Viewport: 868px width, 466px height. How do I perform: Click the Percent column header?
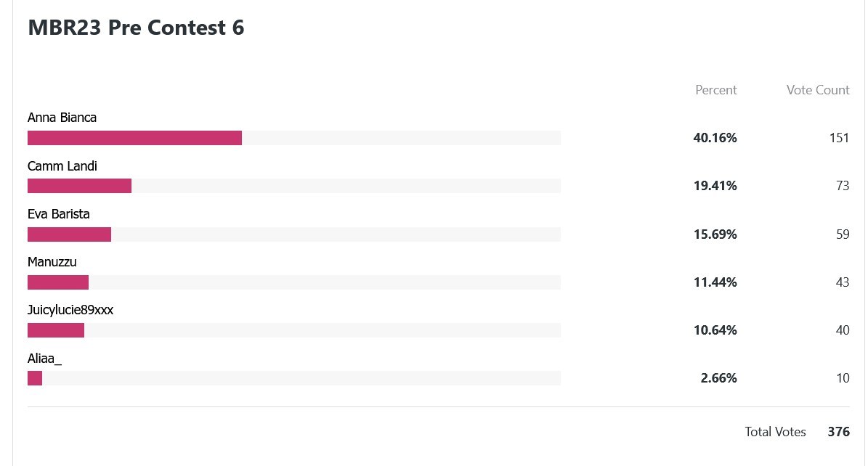point(715,90)
